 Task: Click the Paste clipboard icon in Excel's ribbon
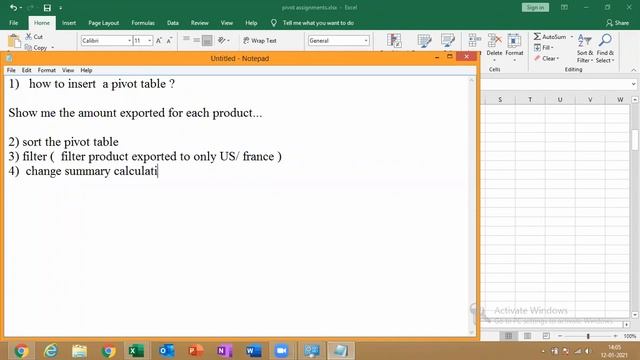[14, 41]
